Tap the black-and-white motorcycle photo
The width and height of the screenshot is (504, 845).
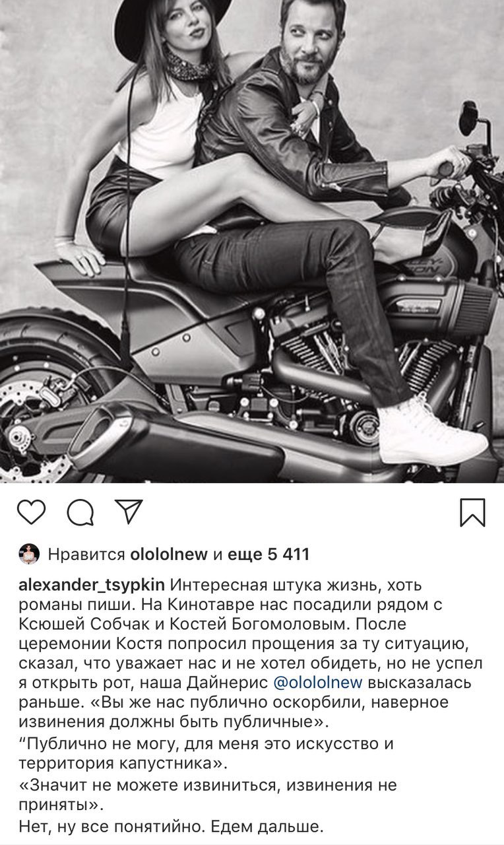point(252,241)
